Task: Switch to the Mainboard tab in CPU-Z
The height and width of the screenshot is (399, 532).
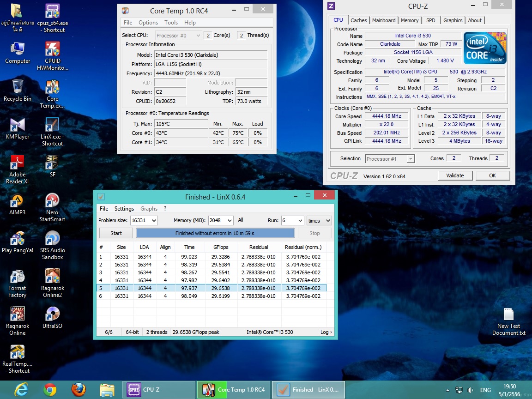Action: 384,20
